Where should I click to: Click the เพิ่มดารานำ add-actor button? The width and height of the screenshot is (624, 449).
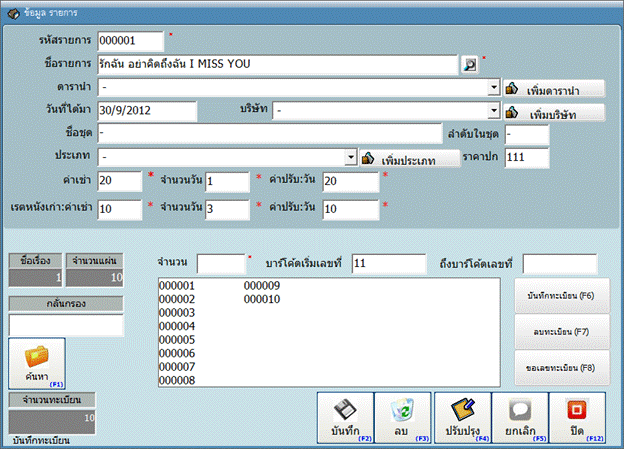pyautogui.click(x=553, y=88)
